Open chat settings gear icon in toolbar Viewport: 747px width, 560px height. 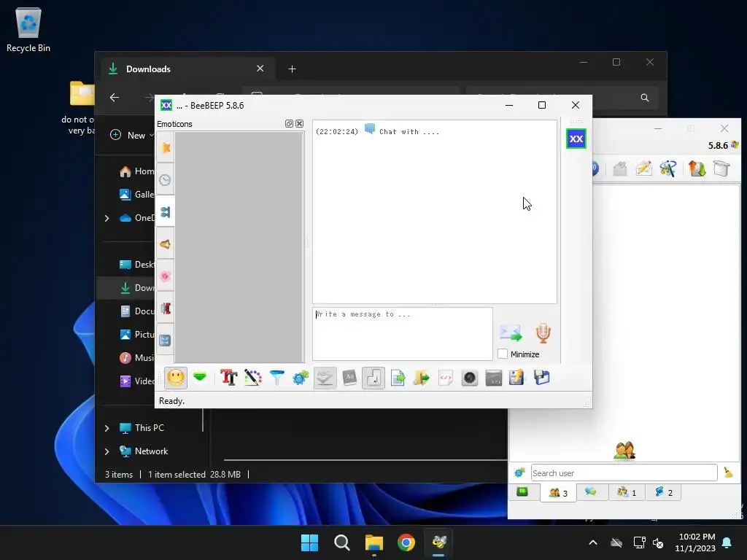[x=301, y=378]
